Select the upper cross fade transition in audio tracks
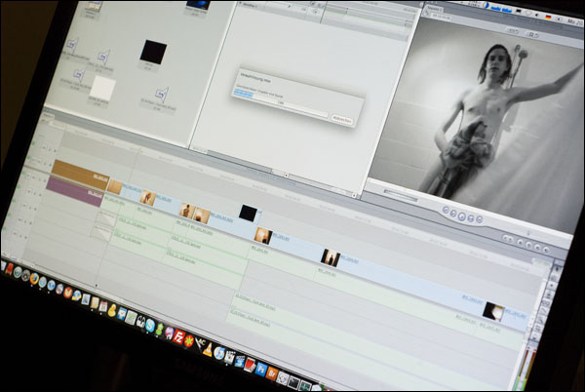This screenshot has height=392, width=585. 106,218
